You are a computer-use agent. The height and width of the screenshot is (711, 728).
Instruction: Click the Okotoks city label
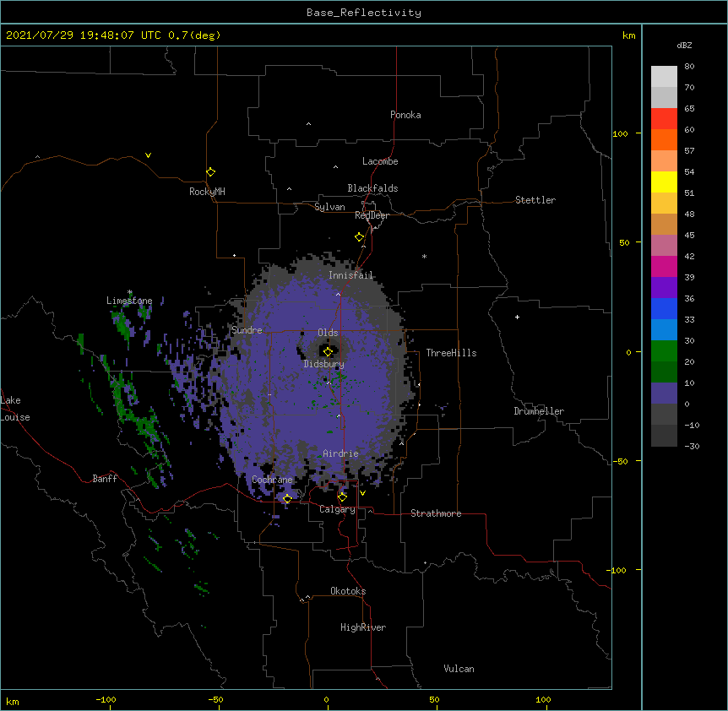click(x=348, y=591)
